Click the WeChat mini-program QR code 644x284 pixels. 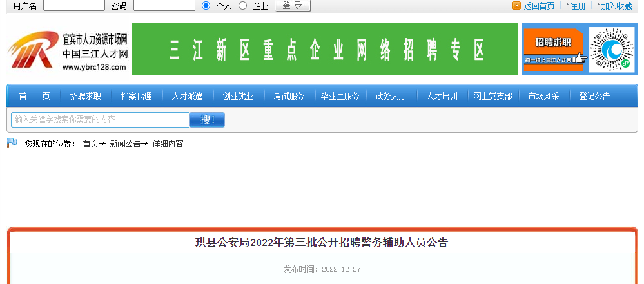tap(612, 49)
